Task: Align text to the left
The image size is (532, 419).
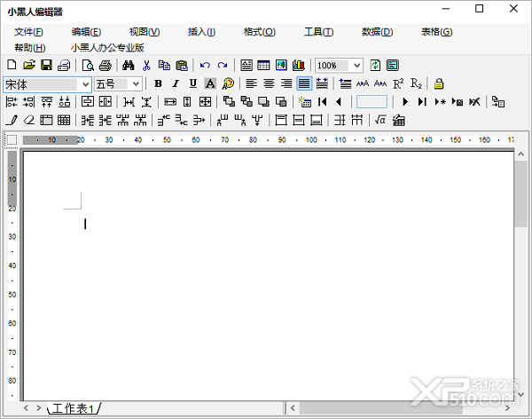Action: (252, 83)
